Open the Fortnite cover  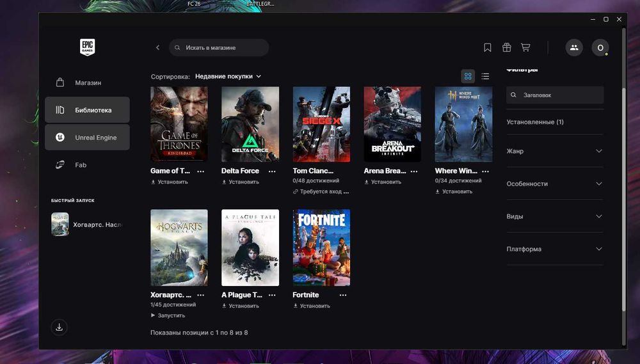click(x=321, y=248)
